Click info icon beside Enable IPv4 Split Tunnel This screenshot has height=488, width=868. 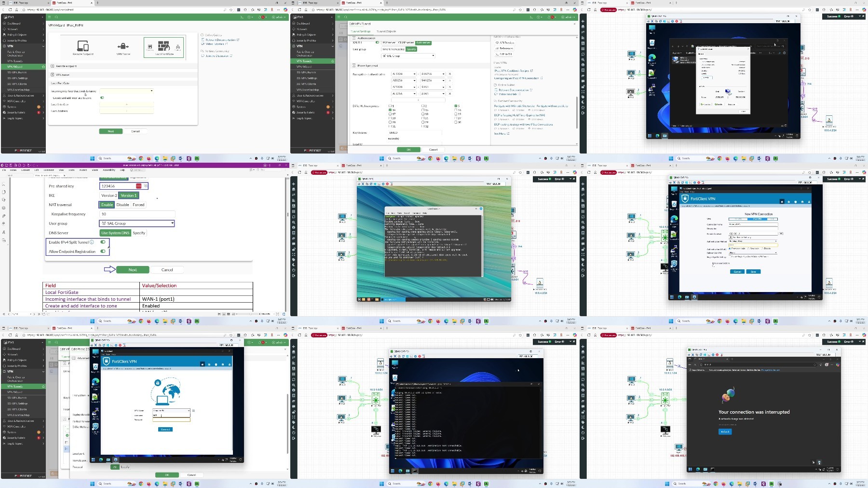pos(92,242)
